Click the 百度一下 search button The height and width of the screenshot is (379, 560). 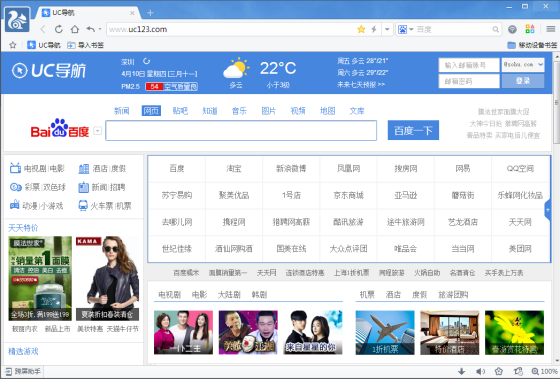pos(413,130)
